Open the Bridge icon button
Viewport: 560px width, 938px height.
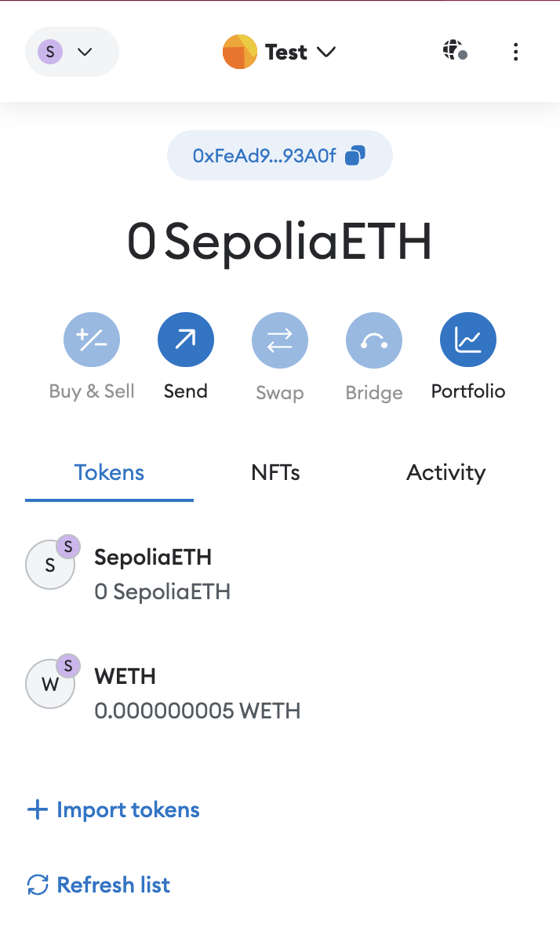click(x=374, y=340)
